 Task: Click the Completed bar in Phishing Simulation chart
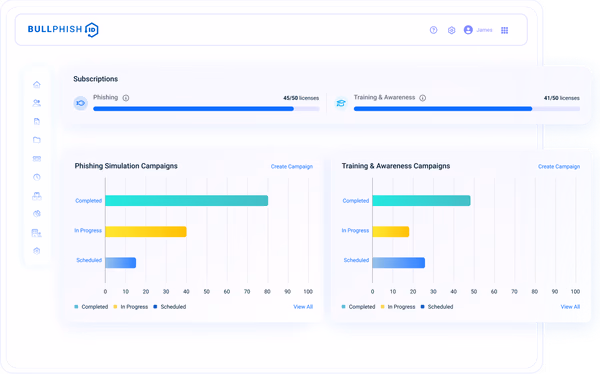pyautogui.click(x=186, y=201)
